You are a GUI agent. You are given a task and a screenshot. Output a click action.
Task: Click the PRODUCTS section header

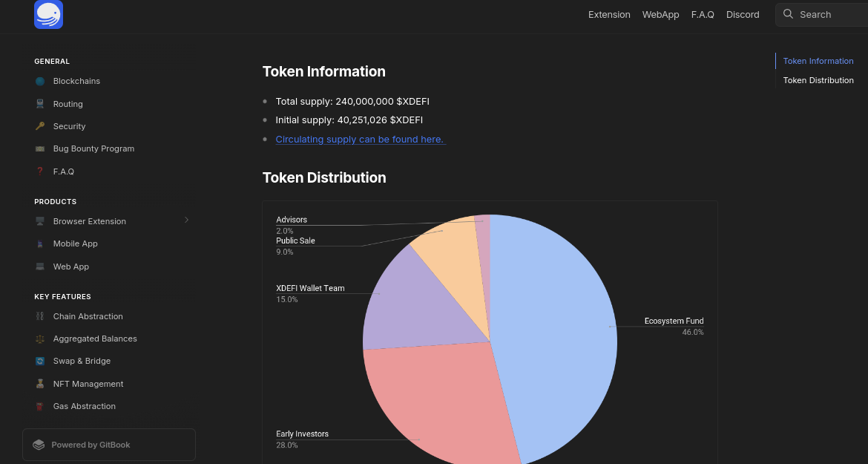point(56,201)
